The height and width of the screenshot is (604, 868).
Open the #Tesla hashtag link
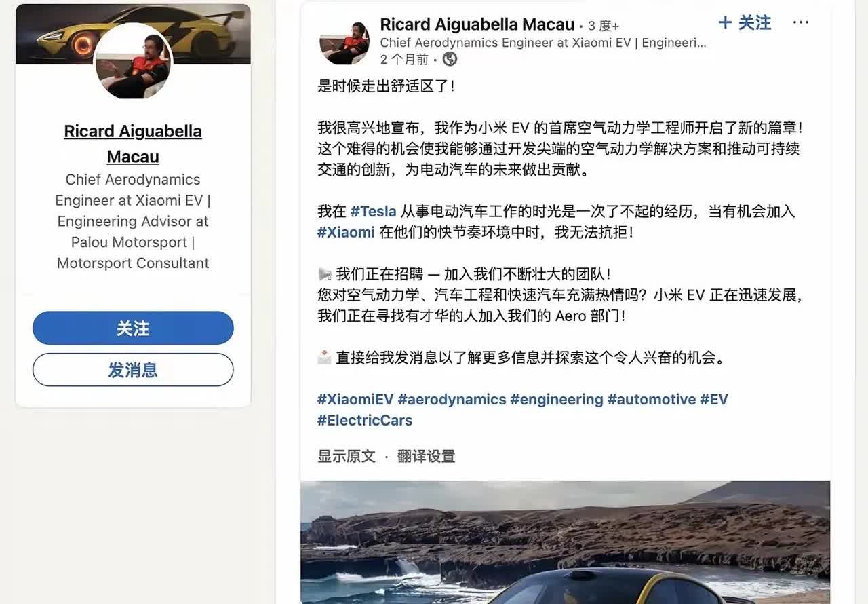[x=373, y=211]
